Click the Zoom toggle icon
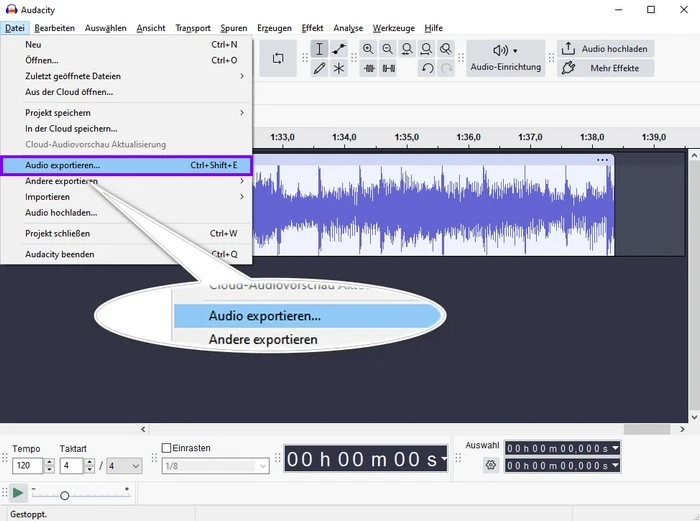The height and width of the screenshot is (521, 700). point(446,49)
